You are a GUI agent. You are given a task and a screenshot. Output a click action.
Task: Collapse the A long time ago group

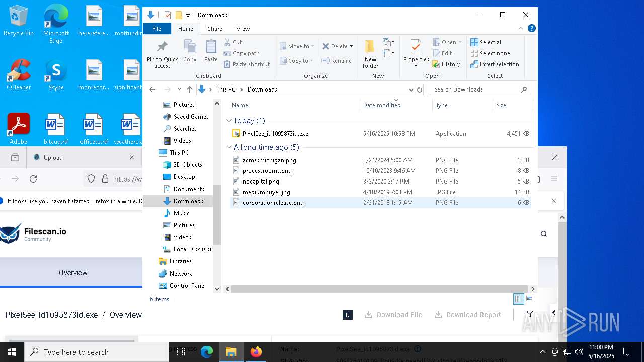(229, 147)
